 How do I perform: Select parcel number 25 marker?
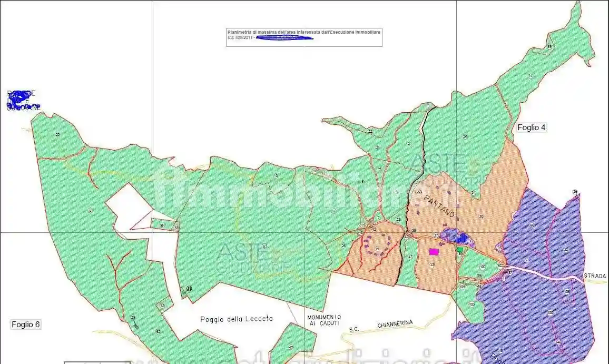[x=465, y=136]
